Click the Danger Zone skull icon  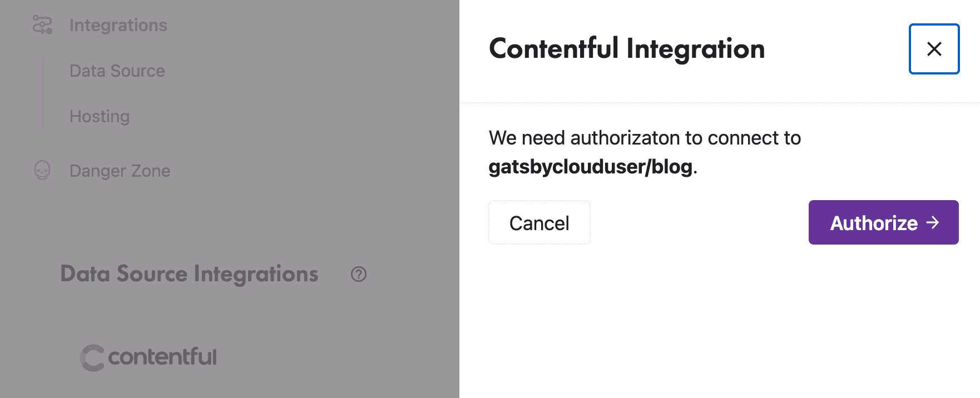[42, 171]
